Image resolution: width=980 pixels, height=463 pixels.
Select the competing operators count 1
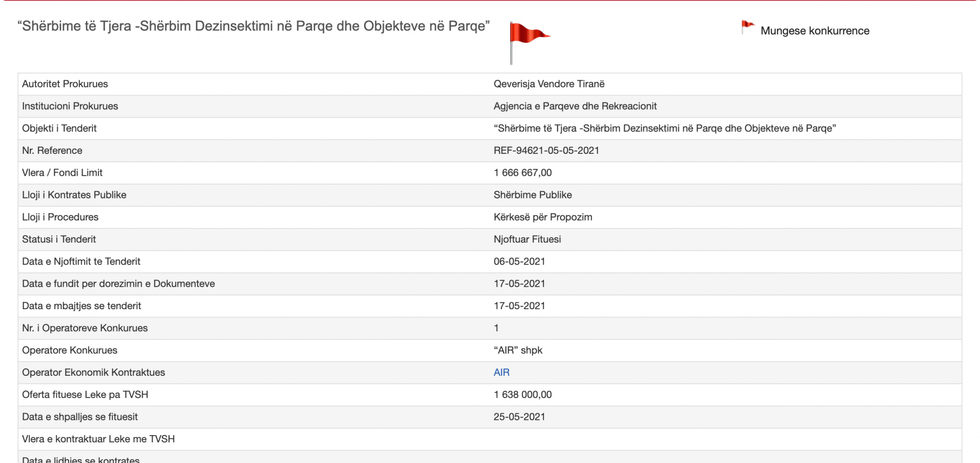pyautogui.click(x=496, y=328)
